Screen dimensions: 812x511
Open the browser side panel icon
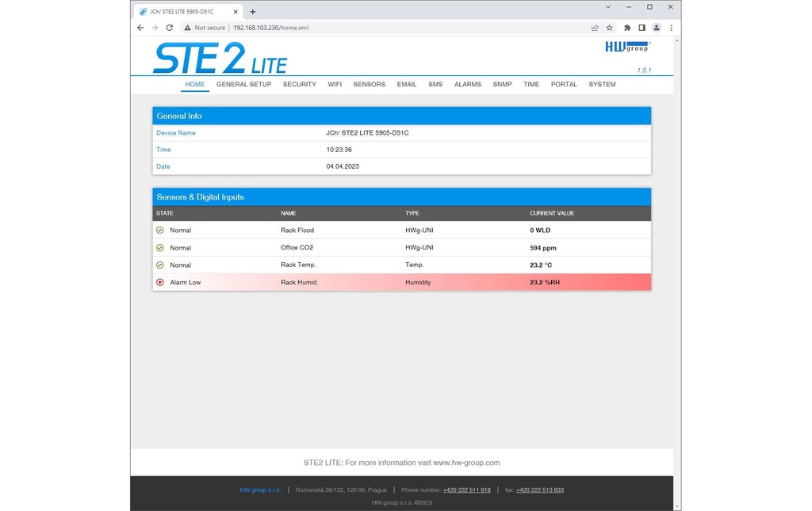642,28
